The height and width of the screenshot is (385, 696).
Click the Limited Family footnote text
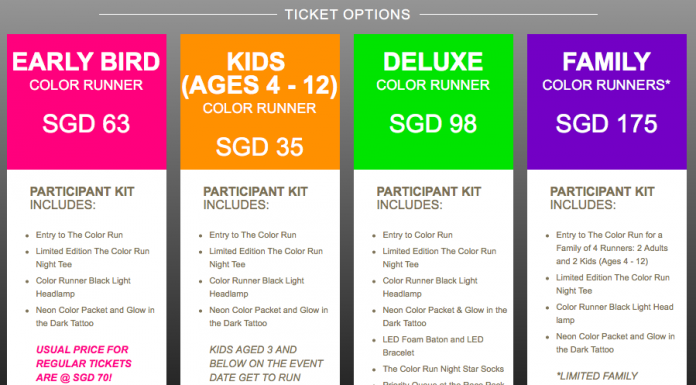coord(597,376)
